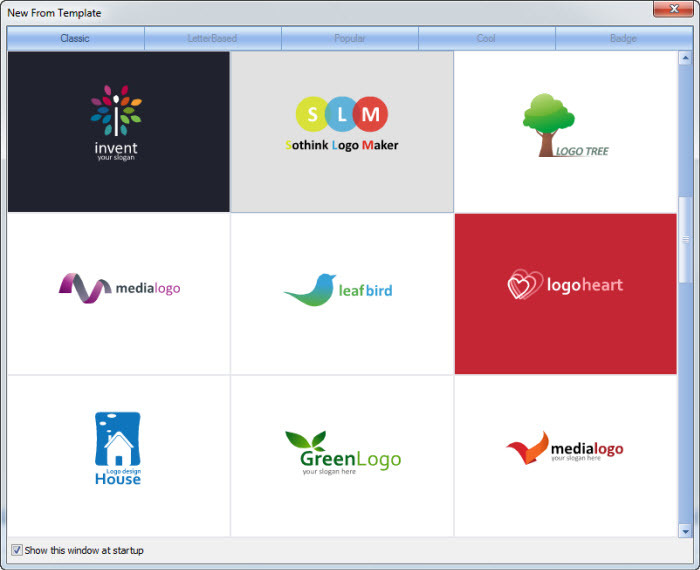
Task: Open the Badge templates tab
Action: 624,38
